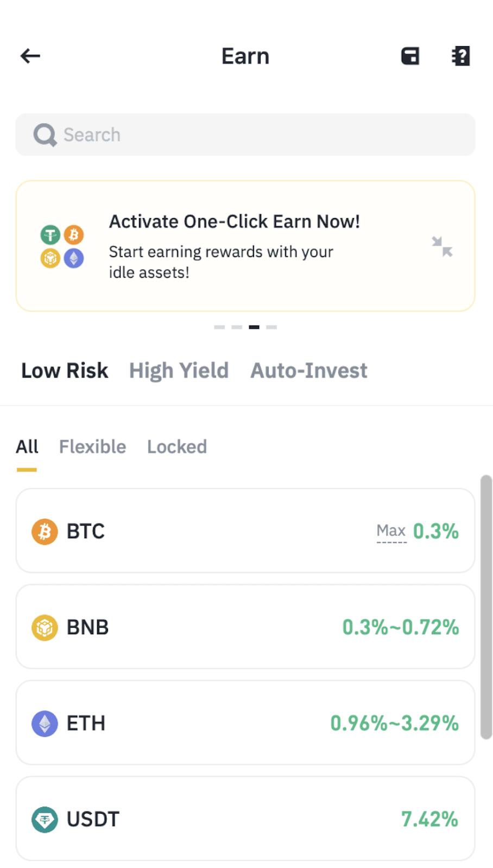Collapse the One-Click Earn banner arrows
The height and width of the screenshot is (868, 493).
click(x=442, y=246)
